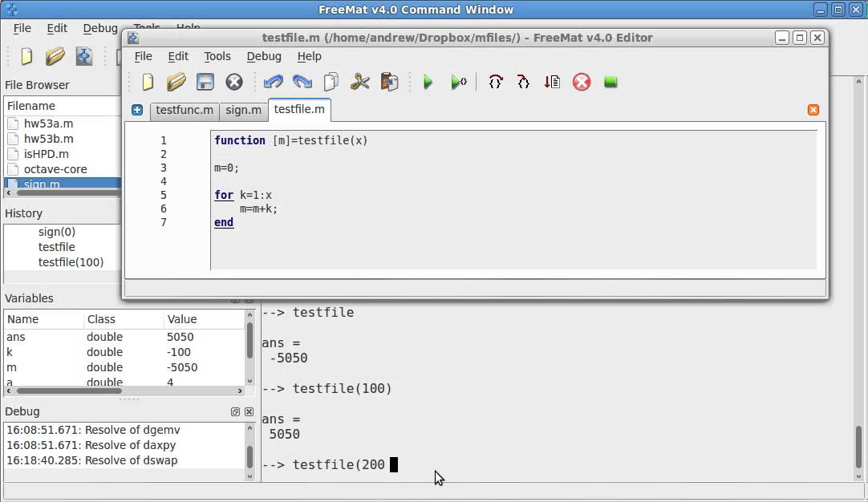This screenshot has height=502, width=868.
Task: Open Command Window Debug menu
Action: tap(100, 28)
